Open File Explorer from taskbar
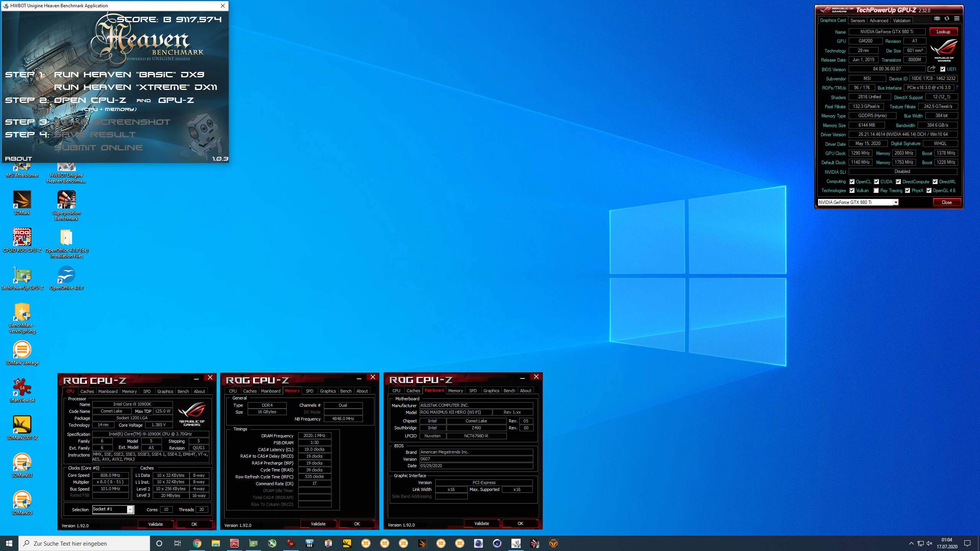Screen dimensions: 980x551 click(216, 543)
